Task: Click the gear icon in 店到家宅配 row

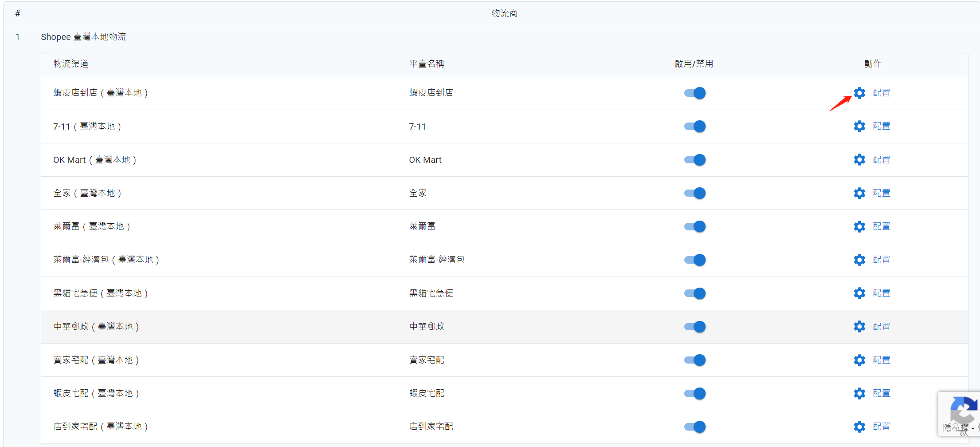Action: click(x=859, y=427)
